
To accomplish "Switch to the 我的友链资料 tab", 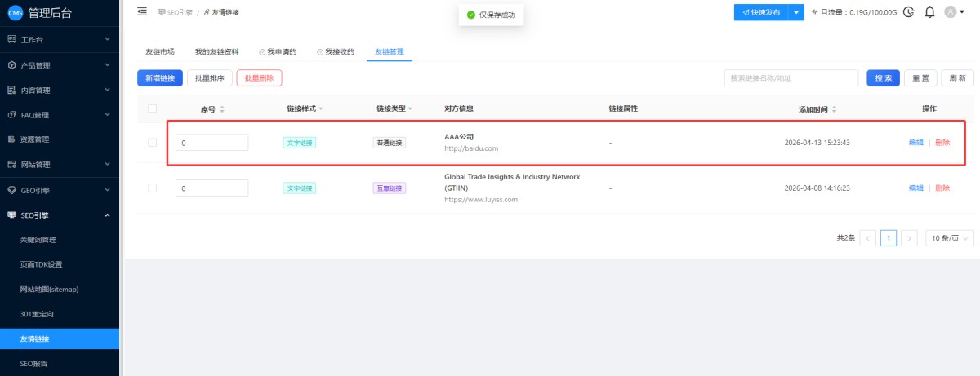I will pos(216,51).
